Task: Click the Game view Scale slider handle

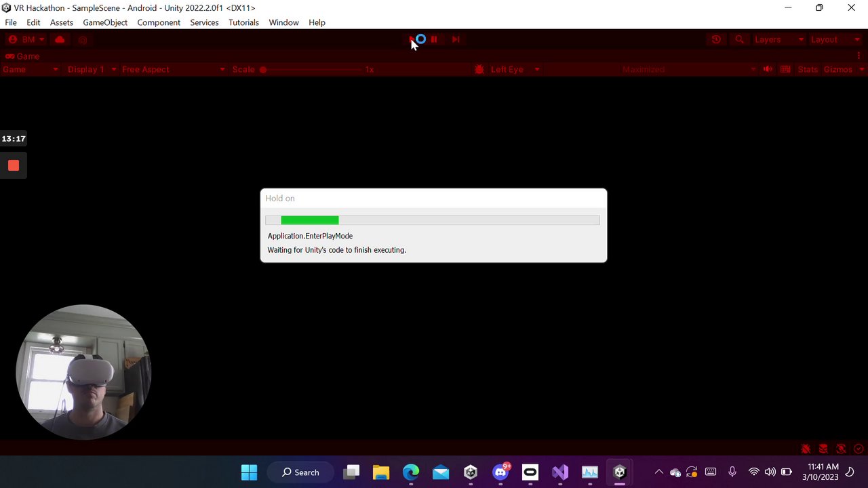Action: (x=263, y=69)
